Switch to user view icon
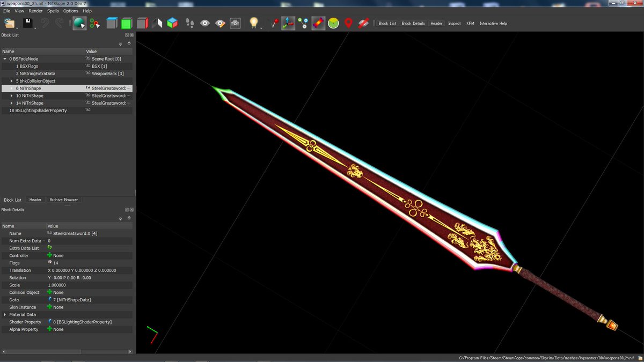 tap(157, 23)
